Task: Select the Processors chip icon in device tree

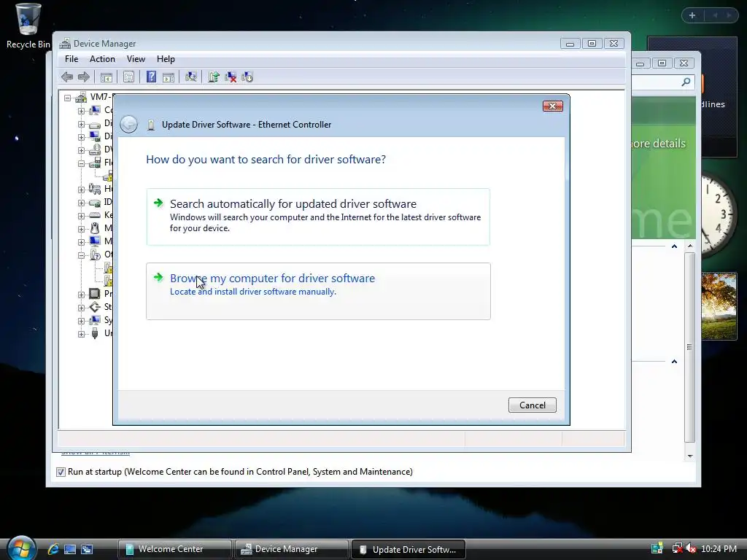Action: [95, 293]
